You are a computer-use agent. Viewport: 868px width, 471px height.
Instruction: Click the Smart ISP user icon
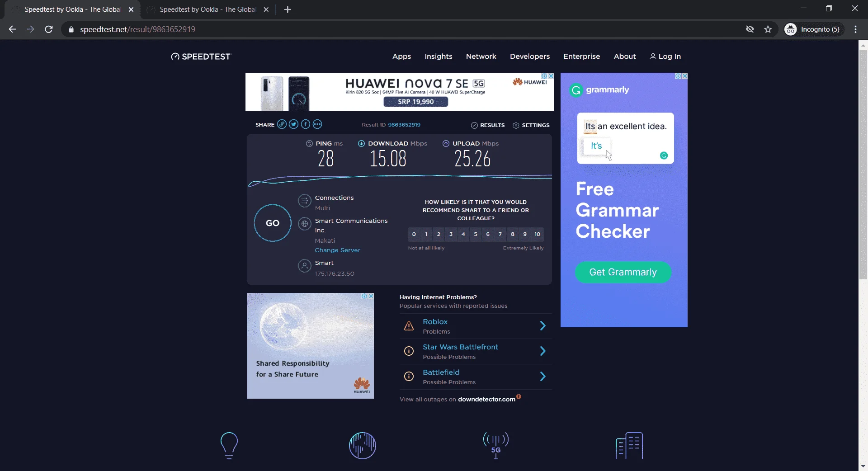tap(305, 266)
